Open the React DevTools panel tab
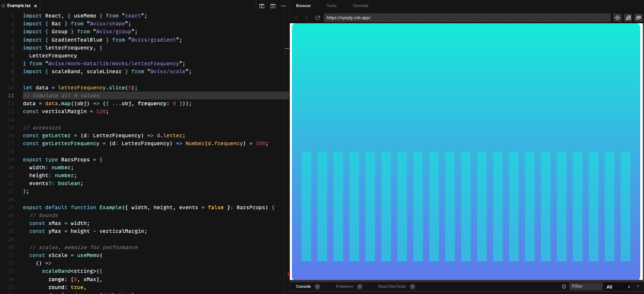Image resolution: width=644 pixels, height=294 pixels. tap(392, 287)
